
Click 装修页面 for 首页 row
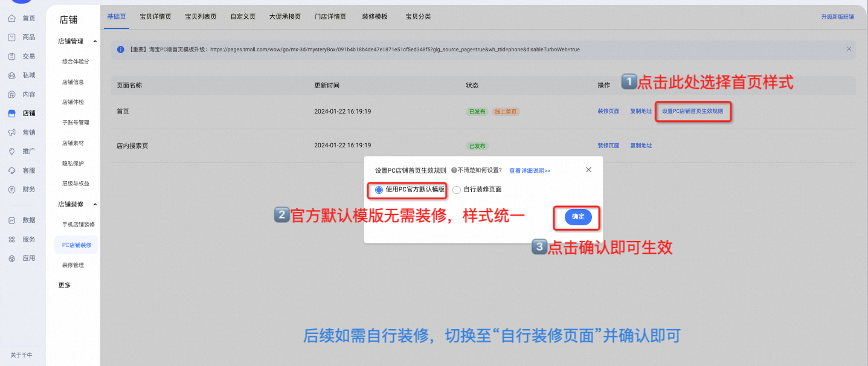[x=608, y=111]
